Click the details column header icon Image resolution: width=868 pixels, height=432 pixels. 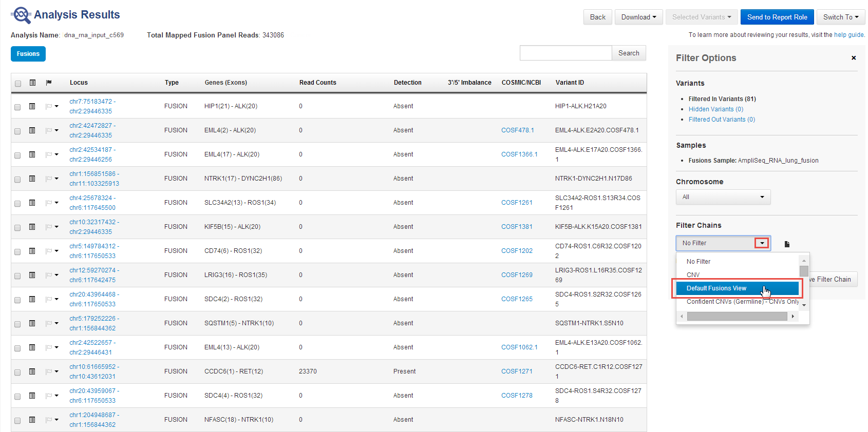[32, 83]
